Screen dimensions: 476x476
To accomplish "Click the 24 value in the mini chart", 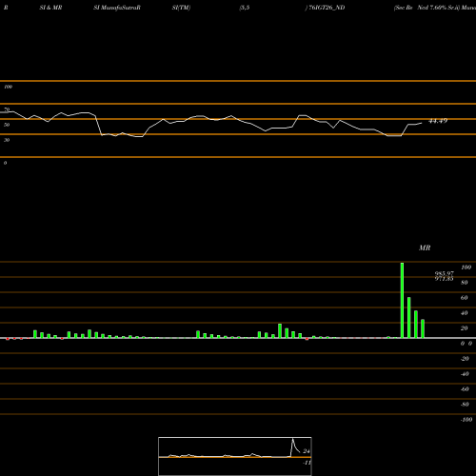I will (x=307, y=451).
